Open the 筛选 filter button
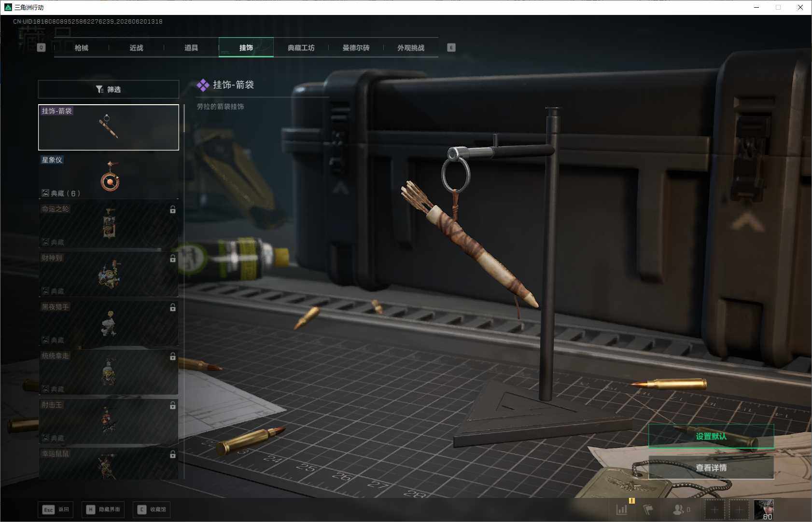The width and height of the screenshot is (812, 522). pyautogui.click(x=109, y=89)
